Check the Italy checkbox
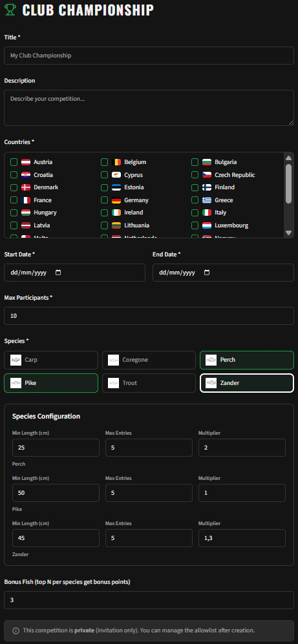 pos(195,213)
